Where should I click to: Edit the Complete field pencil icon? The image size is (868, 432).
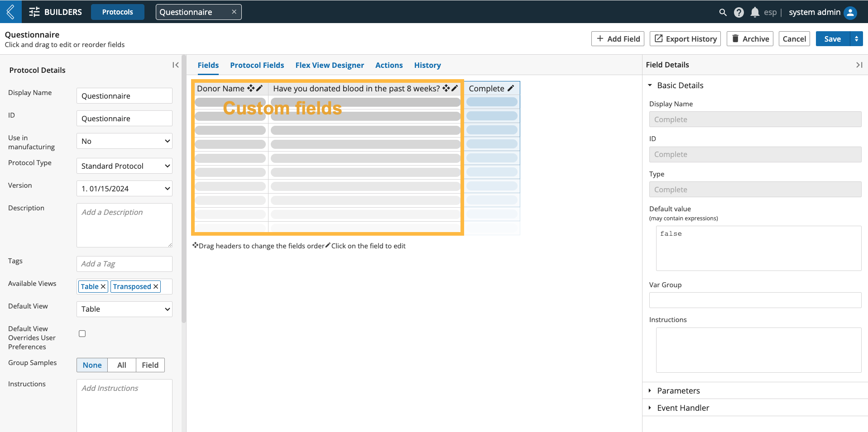tap(511, 88)
